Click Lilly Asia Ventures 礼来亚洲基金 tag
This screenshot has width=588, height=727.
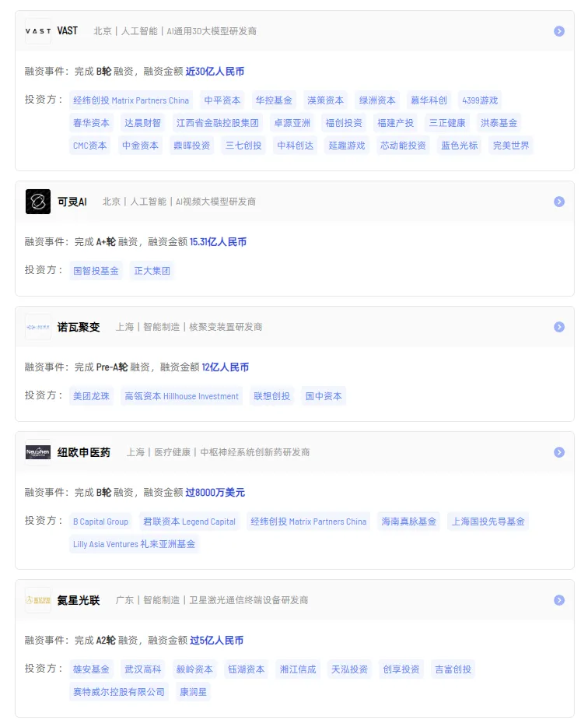pos(134,544)
